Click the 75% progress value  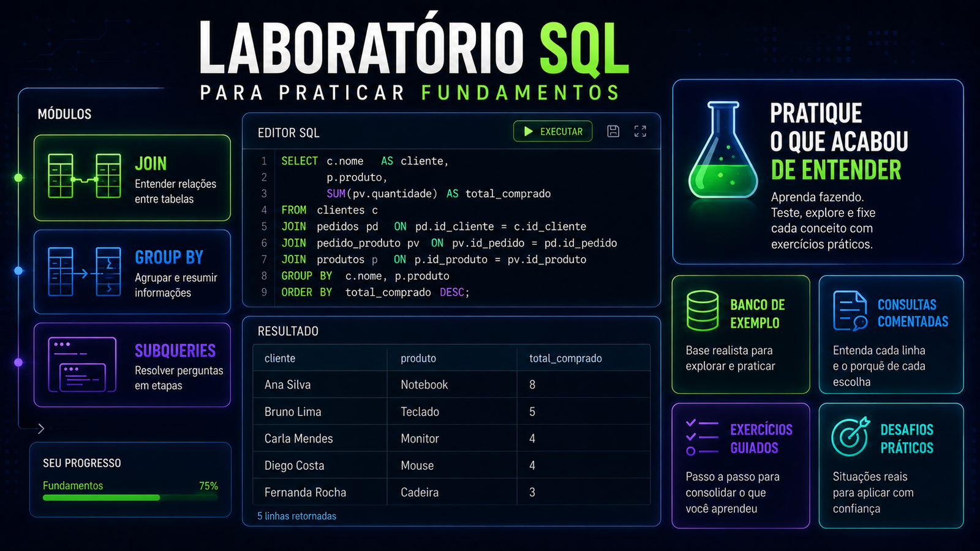208,485
